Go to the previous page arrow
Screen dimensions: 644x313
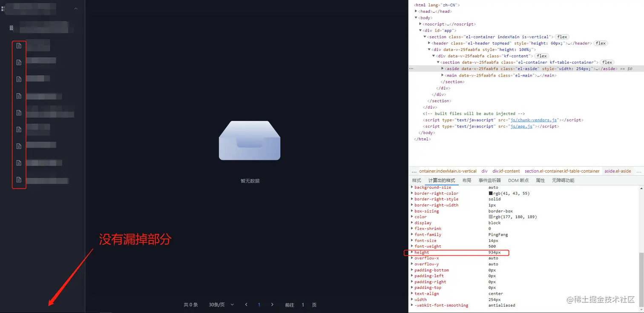pyautogui.click(x=246, y=304)
